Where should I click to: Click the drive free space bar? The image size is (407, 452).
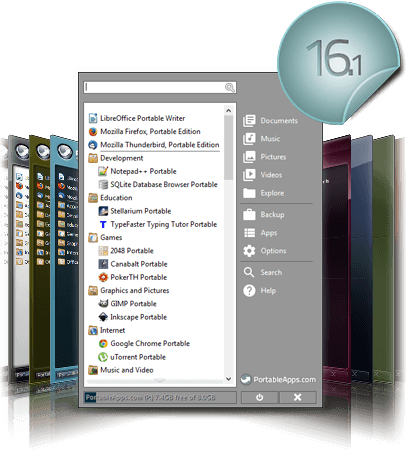[160, 397]
